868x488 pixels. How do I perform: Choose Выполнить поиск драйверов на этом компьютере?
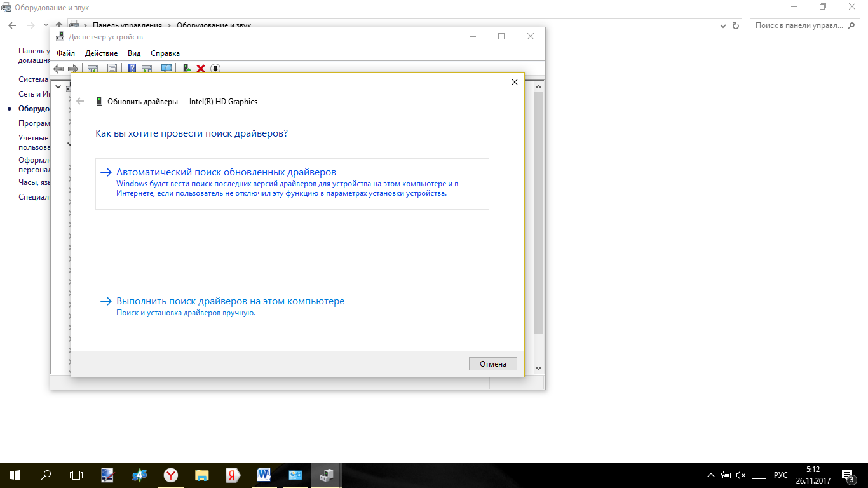pyautogui.click(x=230, y=301)
